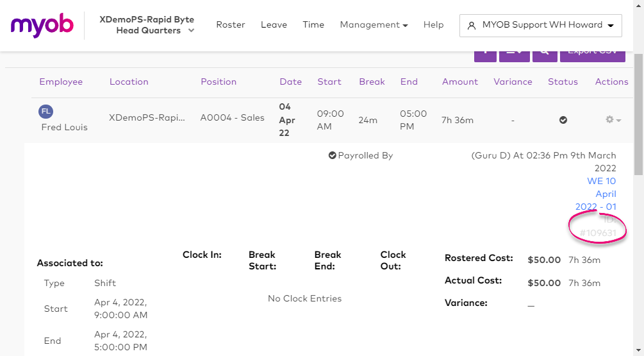Open the gear actions menu for Fred Louis
Image resolution: width=644 pixels, height=356 pixels.
click(613, 120)
